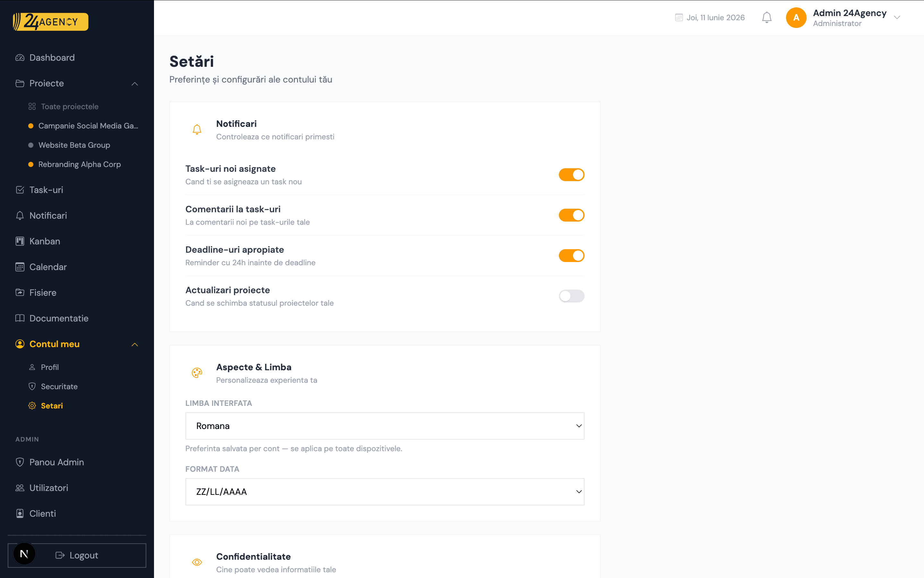Click the gray dot beside Website Beta Group
The width and height of the screenshot is (924, 578).
[31, 145]
